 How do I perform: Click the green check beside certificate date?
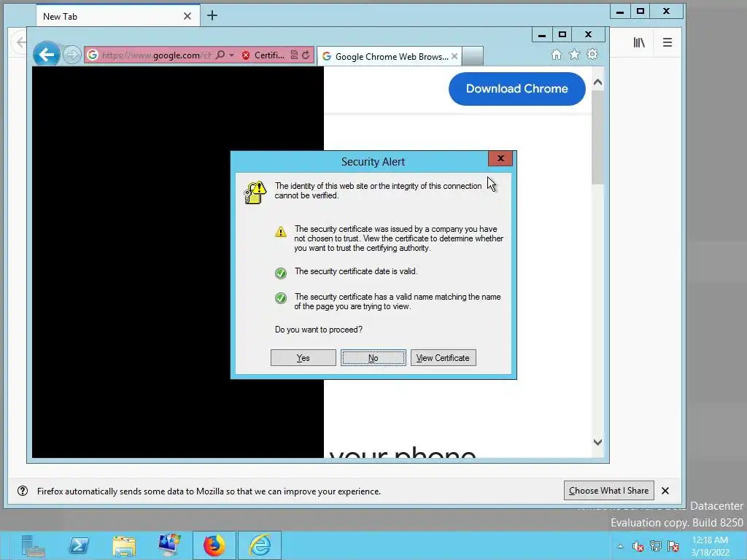tap(281, 273)
